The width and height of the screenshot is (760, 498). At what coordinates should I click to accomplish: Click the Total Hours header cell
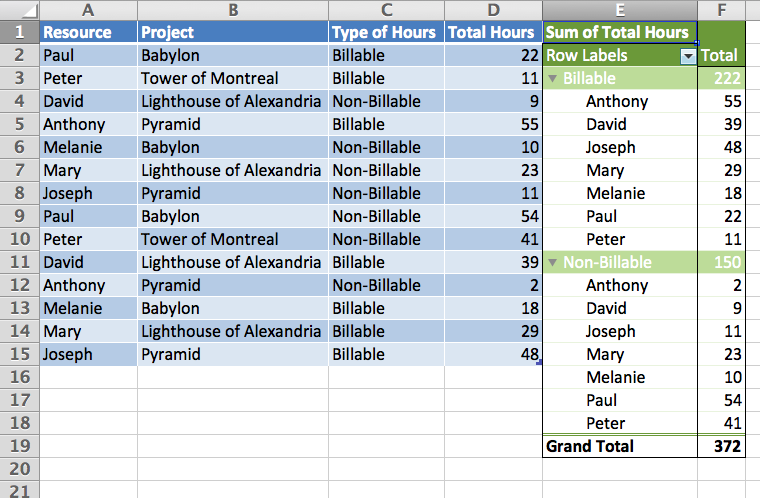[493, 32]
